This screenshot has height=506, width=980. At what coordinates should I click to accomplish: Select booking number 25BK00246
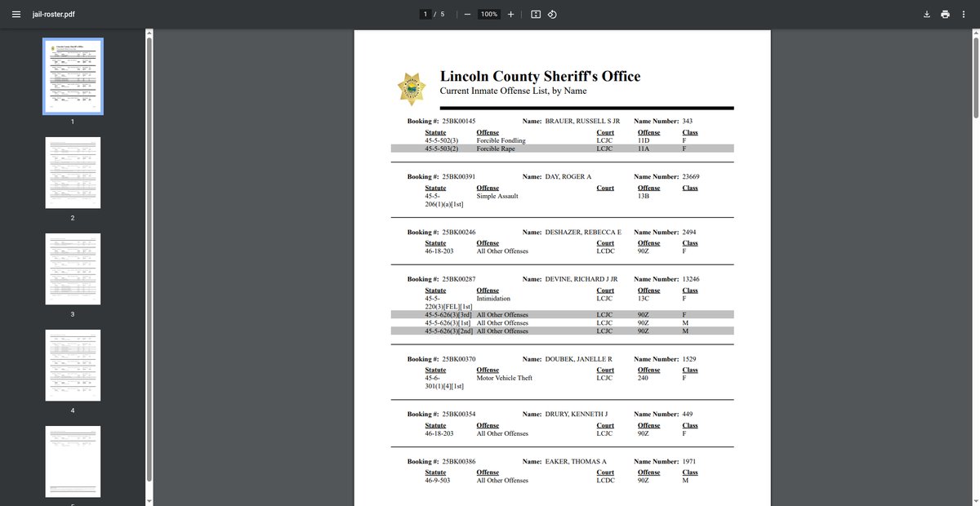tap(459, 232)
